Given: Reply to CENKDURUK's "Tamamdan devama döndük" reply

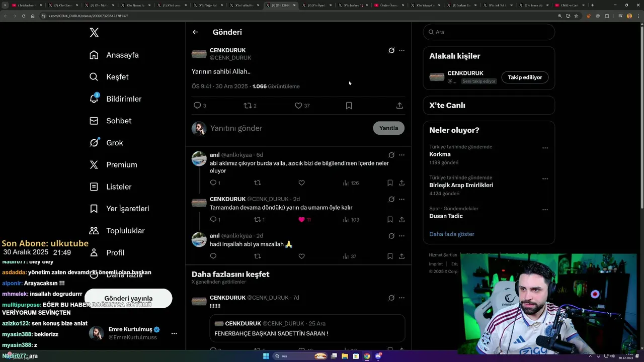Looking at the screenshot, I should (x=215, y=220).
